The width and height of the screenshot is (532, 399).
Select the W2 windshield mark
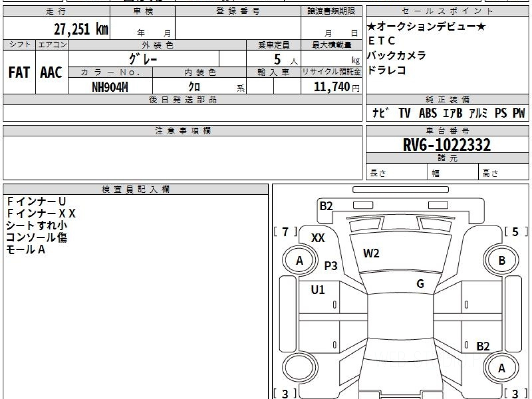[x=371, y=254]
